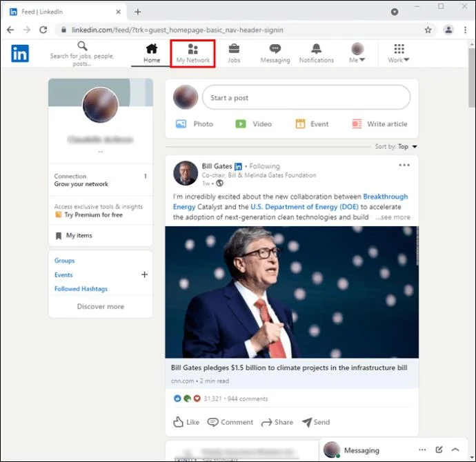Click the search magnifier icon

(x=82, y=46)
